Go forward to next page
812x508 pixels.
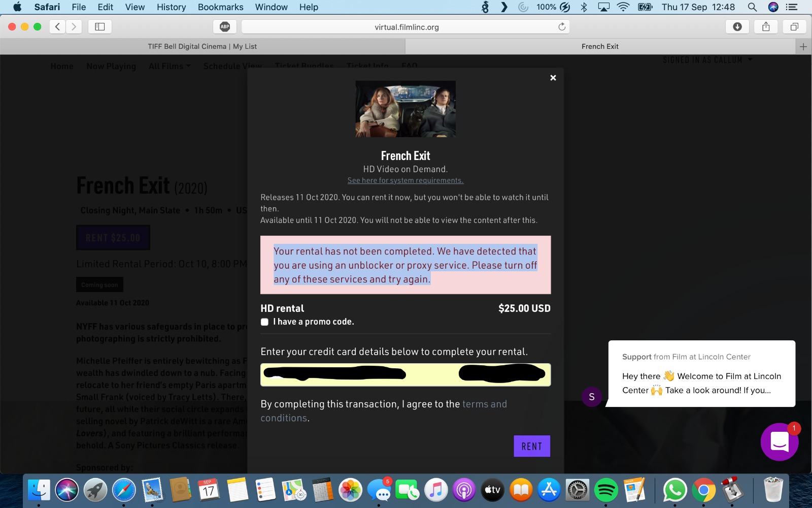74,27
